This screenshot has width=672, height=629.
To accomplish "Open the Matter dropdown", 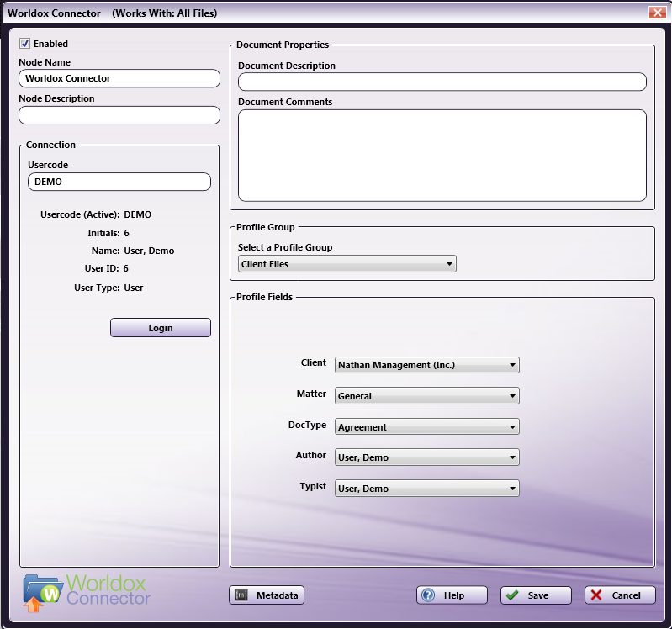I will 426,396.
